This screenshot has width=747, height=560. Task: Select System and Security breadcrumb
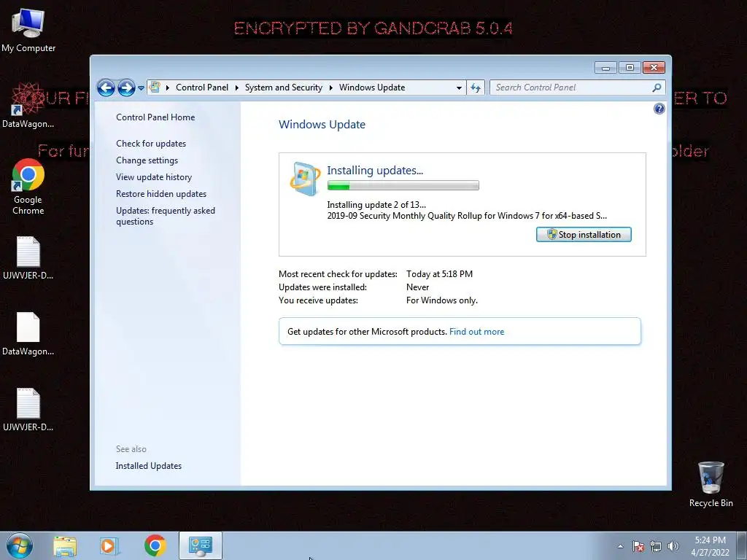pyautogui.click(x=284, y=87)
